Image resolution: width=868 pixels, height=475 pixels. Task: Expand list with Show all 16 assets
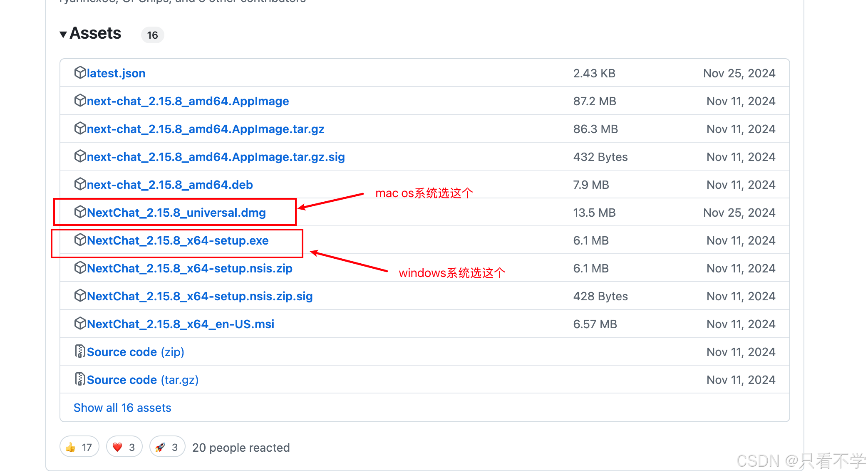click(122, 408)
